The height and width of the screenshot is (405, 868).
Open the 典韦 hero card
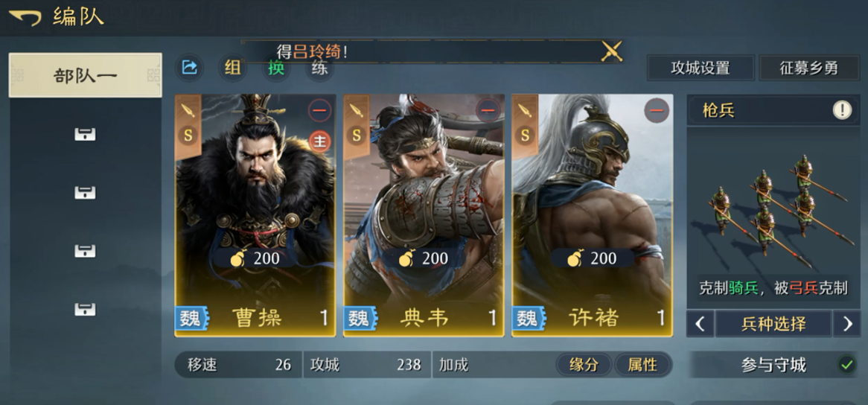424,215
